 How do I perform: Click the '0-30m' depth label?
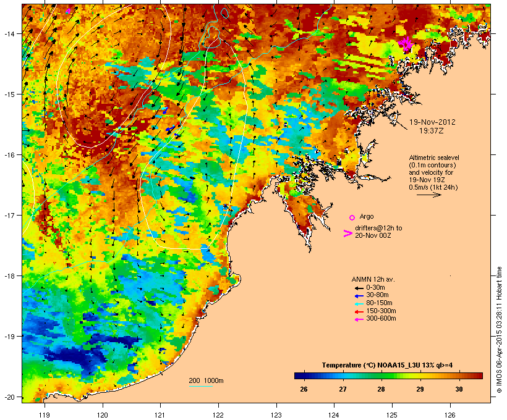coord(375,288)
